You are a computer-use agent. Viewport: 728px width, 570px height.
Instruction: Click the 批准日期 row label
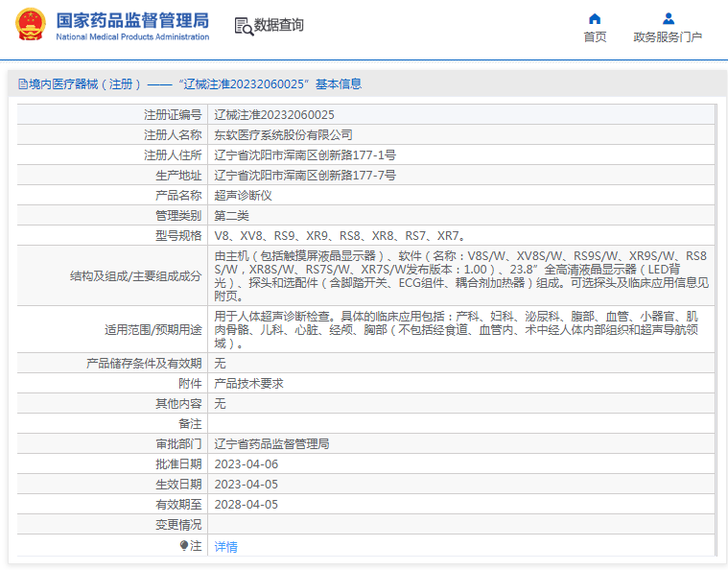pos(178,464)
